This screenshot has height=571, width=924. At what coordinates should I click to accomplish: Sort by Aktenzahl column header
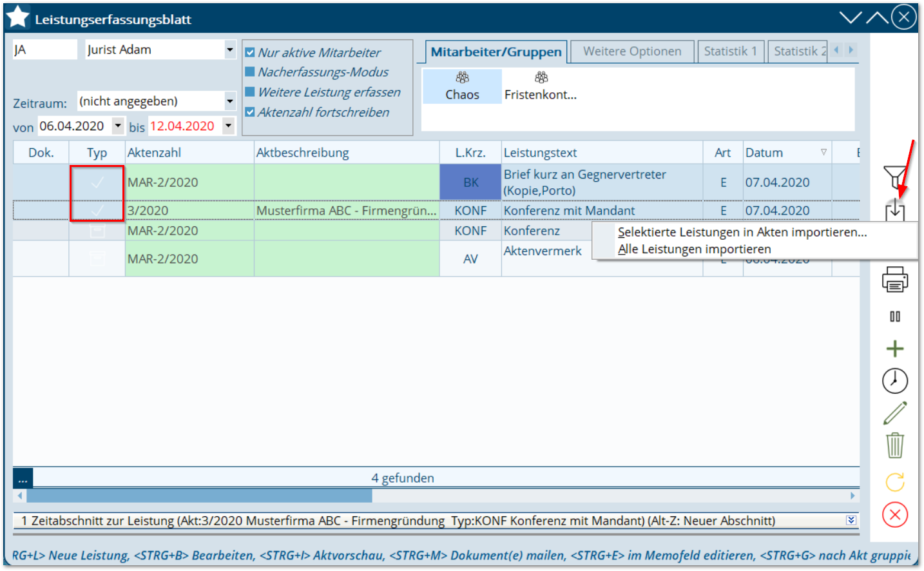(189, 153)
